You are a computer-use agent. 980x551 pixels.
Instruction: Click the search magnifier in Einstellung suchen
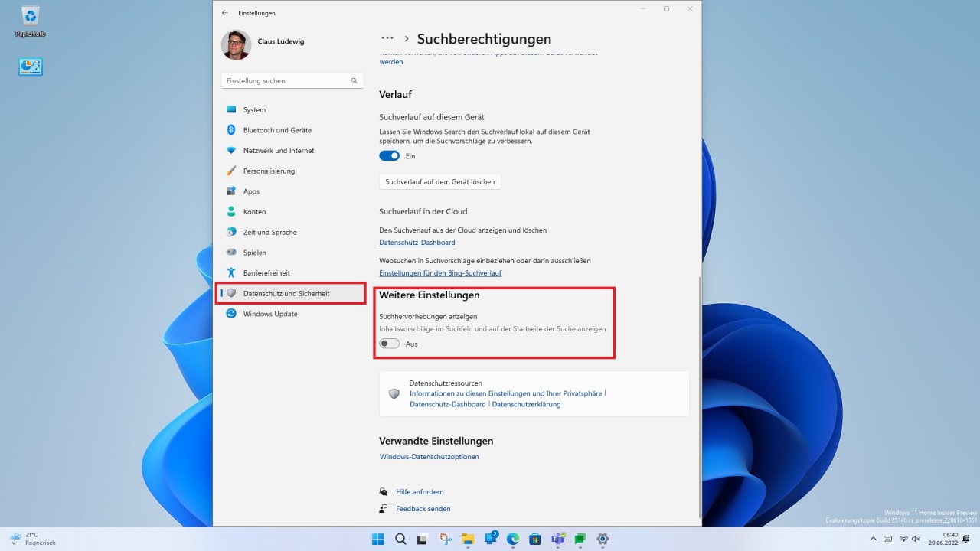pyautogui.click(x=354, y=80)
